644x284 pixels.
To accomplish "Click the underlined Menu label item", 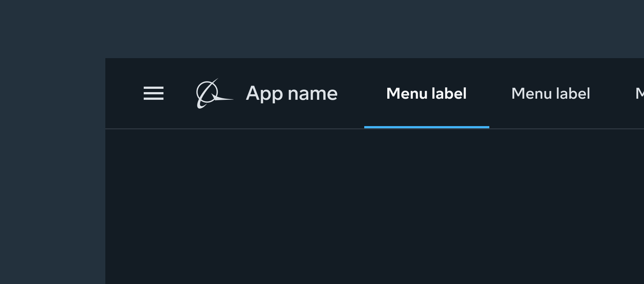I will pyautogui.click(x=426, y=94).
